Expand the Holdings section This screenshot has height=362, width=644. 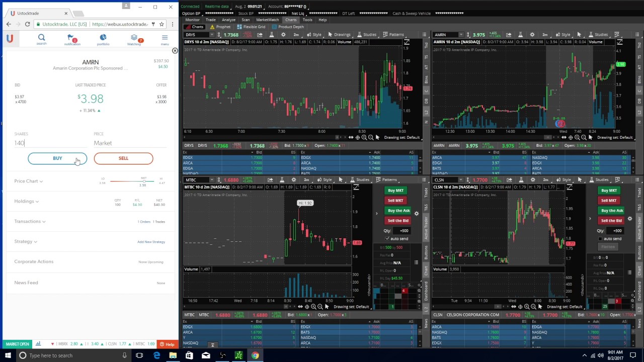coord(27,201)
